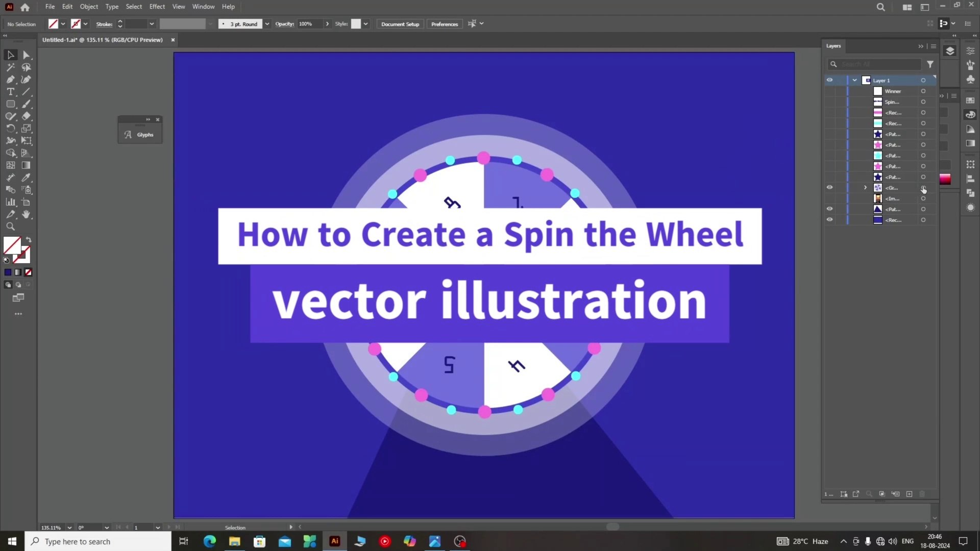Hide the group sublayer eye icon

(x=829, y=188)
